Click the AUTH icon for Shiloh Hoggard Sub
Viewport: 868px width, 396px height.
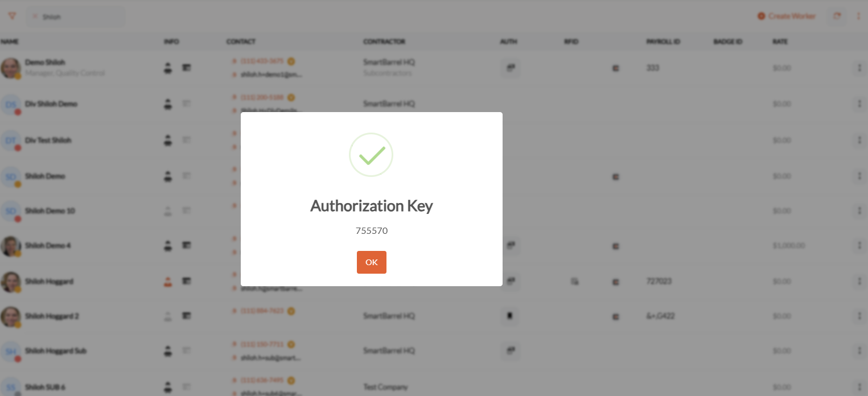[510, 351]
